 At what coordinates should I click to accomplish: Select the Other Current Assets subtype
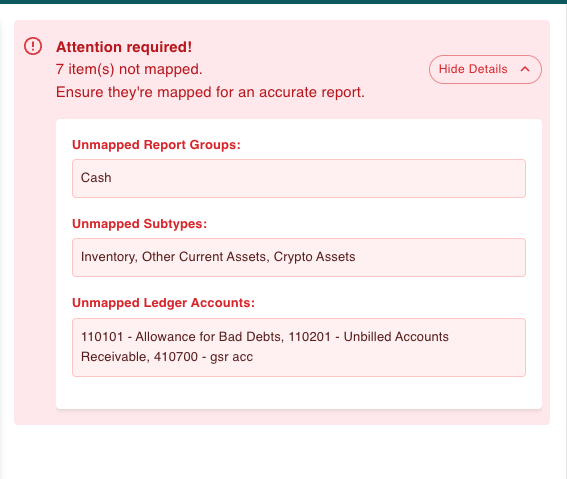tap(205, 257)
